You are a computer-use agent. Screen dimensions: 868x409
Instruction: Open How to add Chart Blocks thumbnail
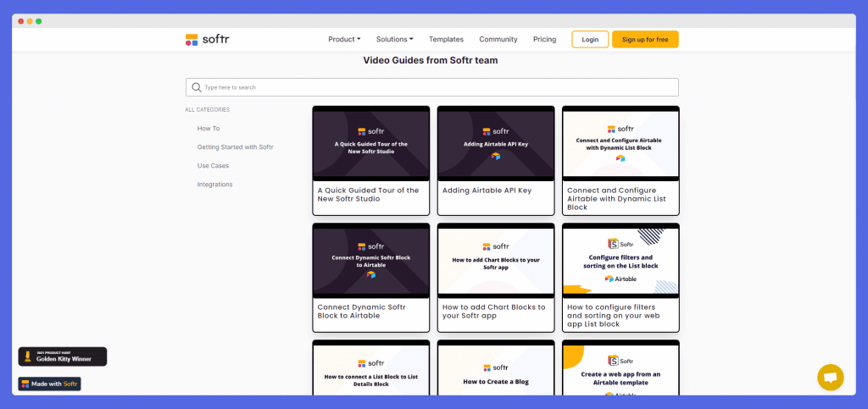coord(496,261)
